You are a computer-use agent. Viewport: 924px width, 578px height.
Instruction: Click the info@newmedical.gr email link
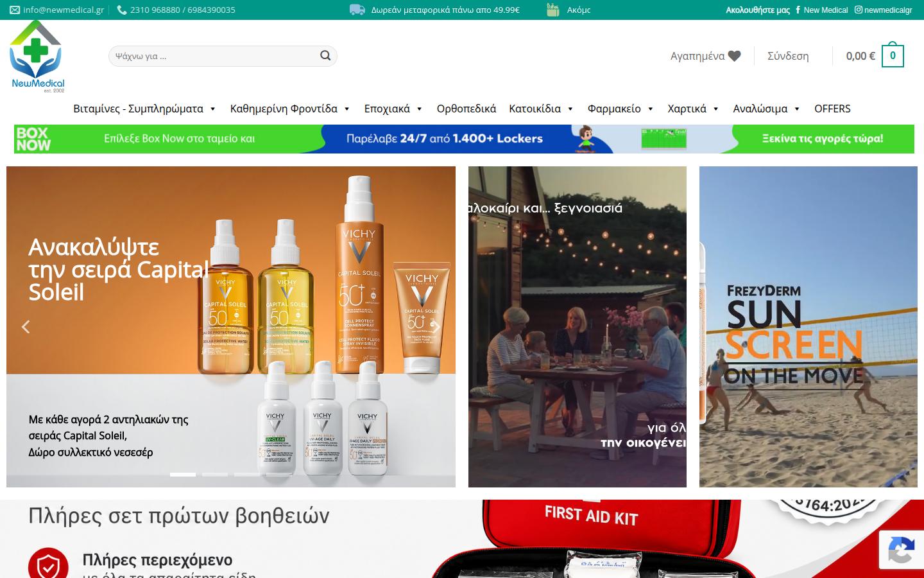pyautogui.click(x=64, y=10)
